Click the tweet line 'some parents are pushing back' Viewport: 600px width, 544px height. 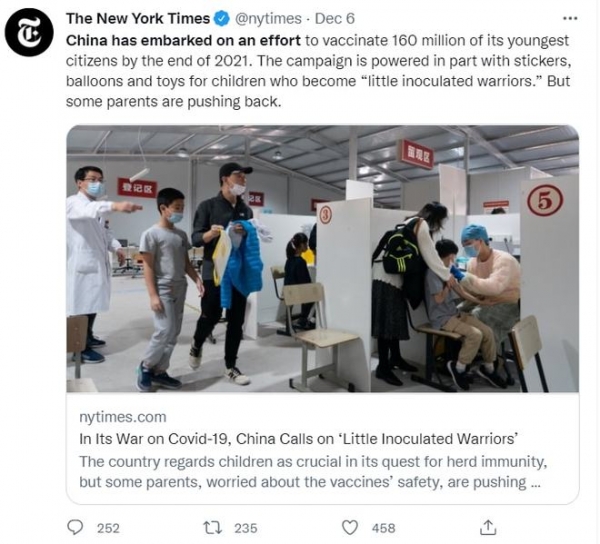click(174, 102)
